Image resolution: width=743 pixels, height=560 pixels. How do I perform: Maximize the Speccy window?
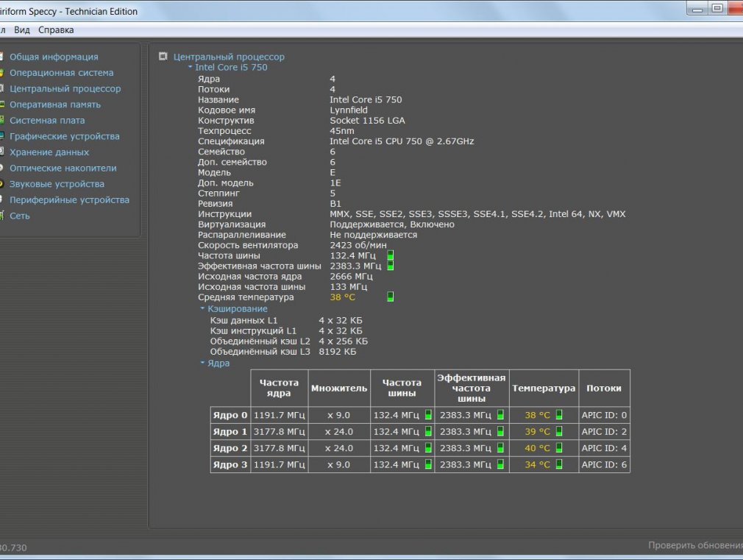click(717, 8)
